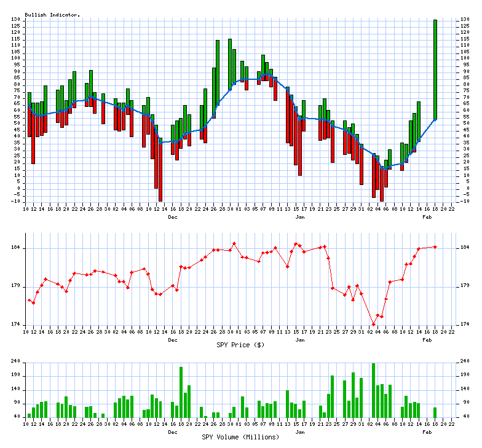482x448 pixels.
Task: Select the last SPY price point on the right
Action: [435, 247]
